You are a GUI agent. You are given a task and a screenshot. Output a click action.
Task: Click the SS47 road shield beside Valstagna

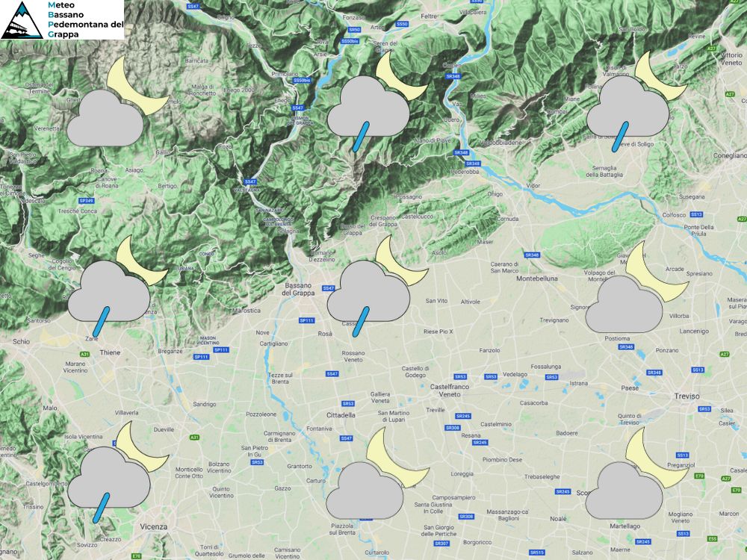pyautogui.click(x=250, y=182)
